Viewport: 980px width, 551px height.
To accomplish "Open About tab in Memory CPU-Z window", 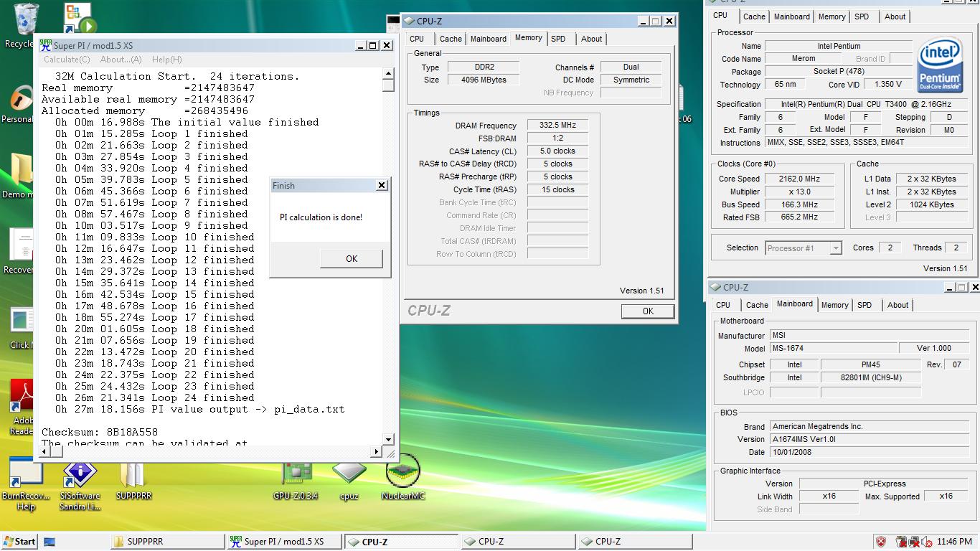I will [591, 39].
